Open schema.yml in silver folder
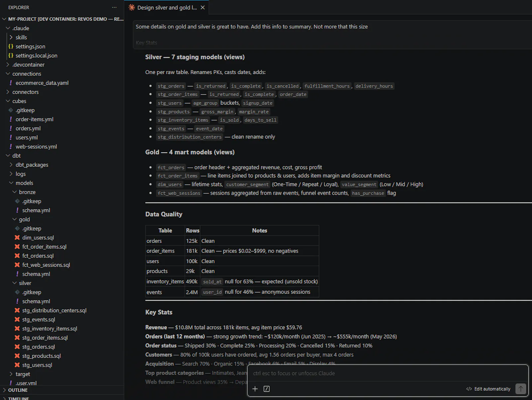The height and width of the screenshot is (400, 532). [x=36, y=301]
